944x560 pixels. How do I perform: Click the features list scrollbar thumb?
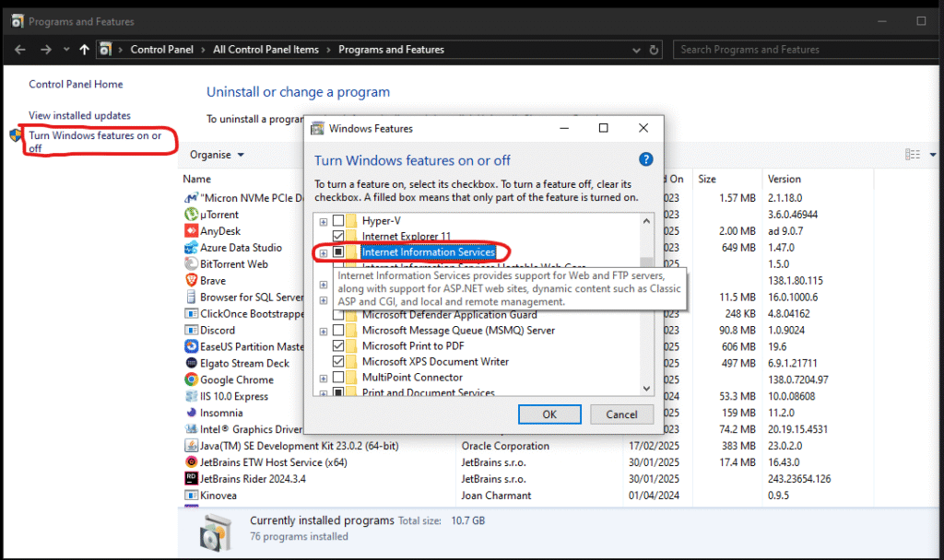pos(646,262)
